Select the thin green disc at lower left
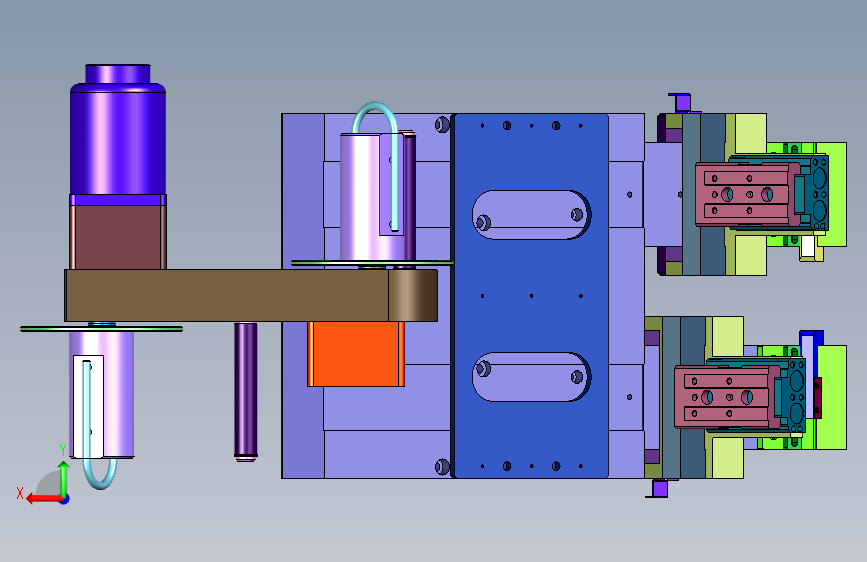Image resolution: width=867 pixels, height=562 pixels. tap(102, 329)
